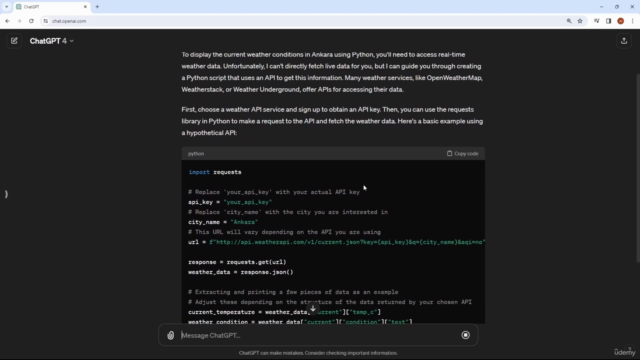The width and height of the screenshot is (640, 360).
Task: Click the weather_data = response.json() line
Action: pos(240,272)
